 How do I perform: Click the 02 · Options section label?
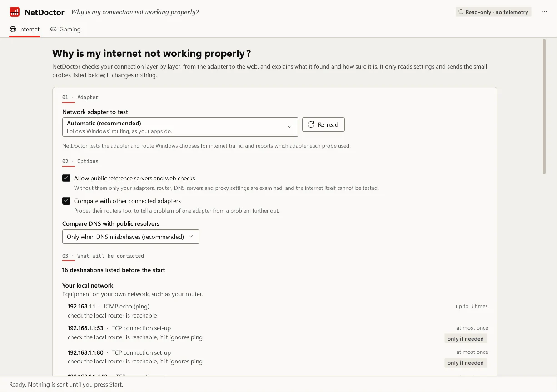80,161
